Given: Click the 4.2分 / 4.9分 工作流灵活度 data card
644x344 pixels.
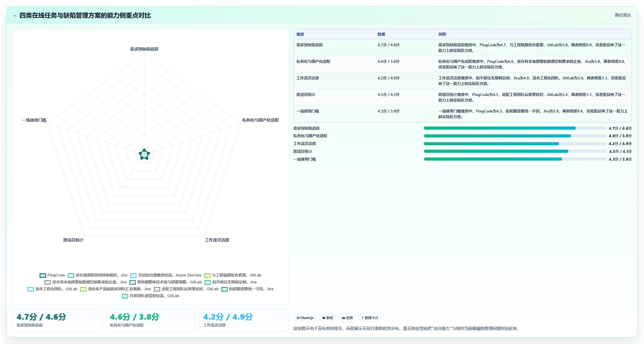Looking at the screenshot, I should coord(244,320).
